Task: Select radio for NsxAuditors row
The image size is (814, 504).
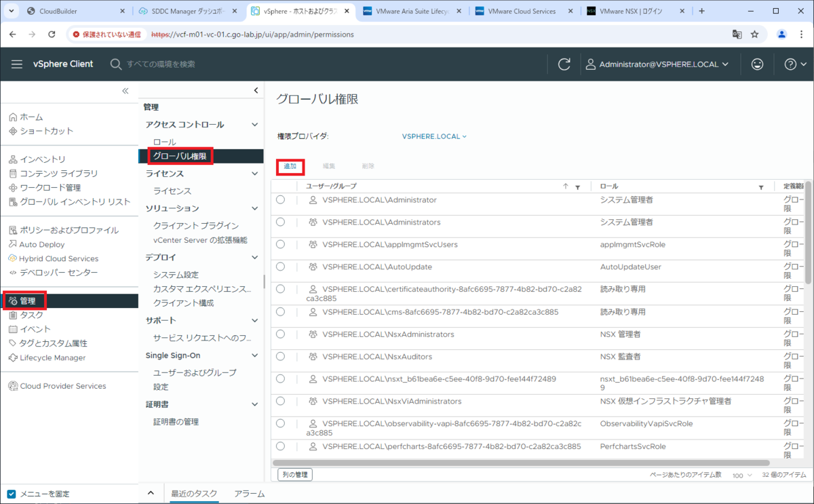Action: point(280,356)
